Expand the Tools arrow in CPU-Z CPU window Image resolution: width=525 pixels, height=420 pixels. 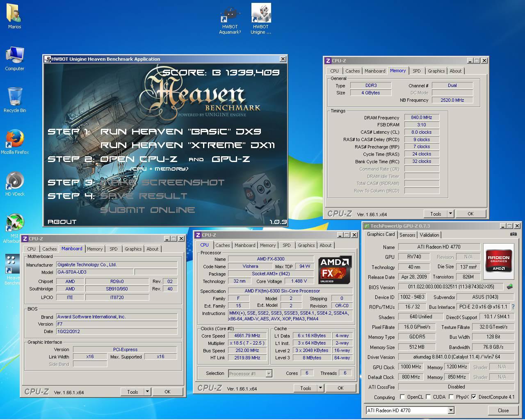[x=320, y=388]
